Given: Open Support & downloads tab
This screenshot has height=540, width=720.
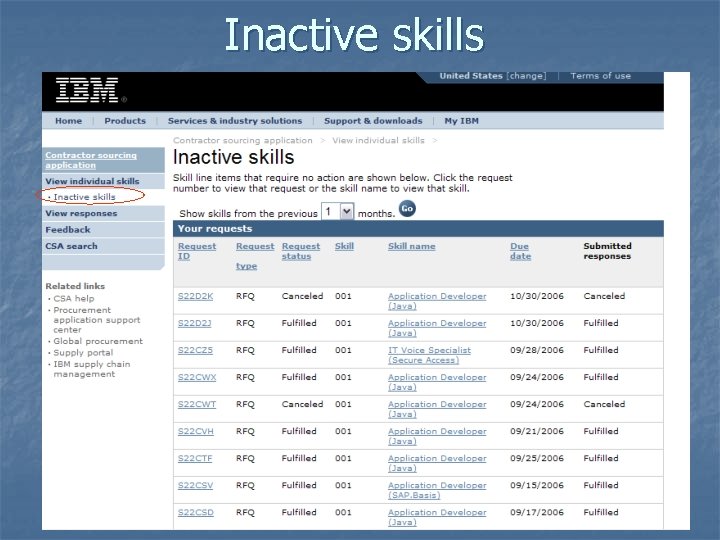Looking at the screenshot, I should click(x=373, y=121).
